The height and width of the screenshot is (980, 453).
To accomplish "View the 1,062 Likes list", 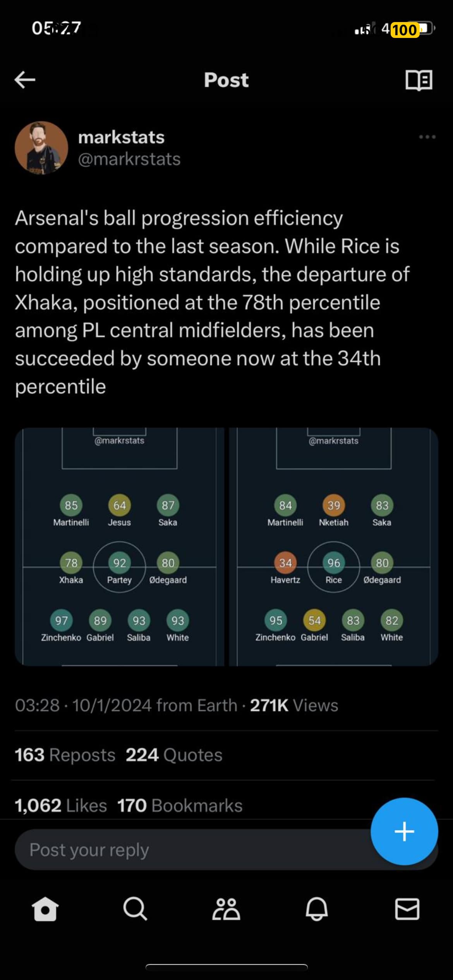I will pyautogui.click(x=61, y=805).
